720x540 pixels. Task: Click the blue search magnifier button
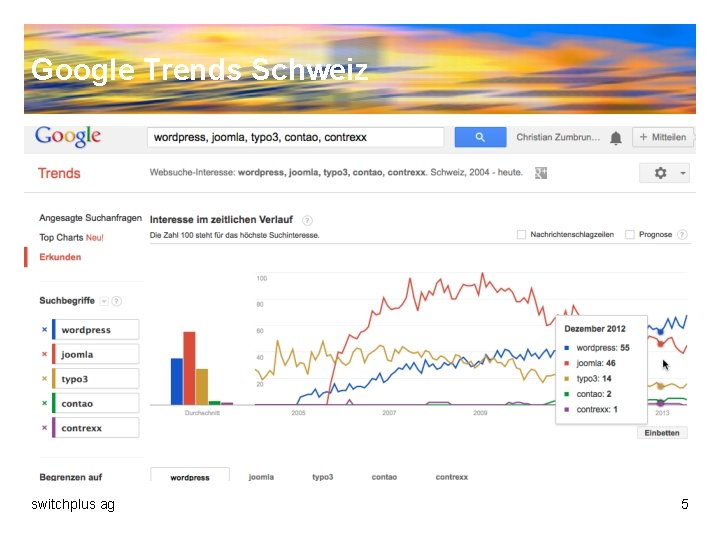tap(480, 137)
